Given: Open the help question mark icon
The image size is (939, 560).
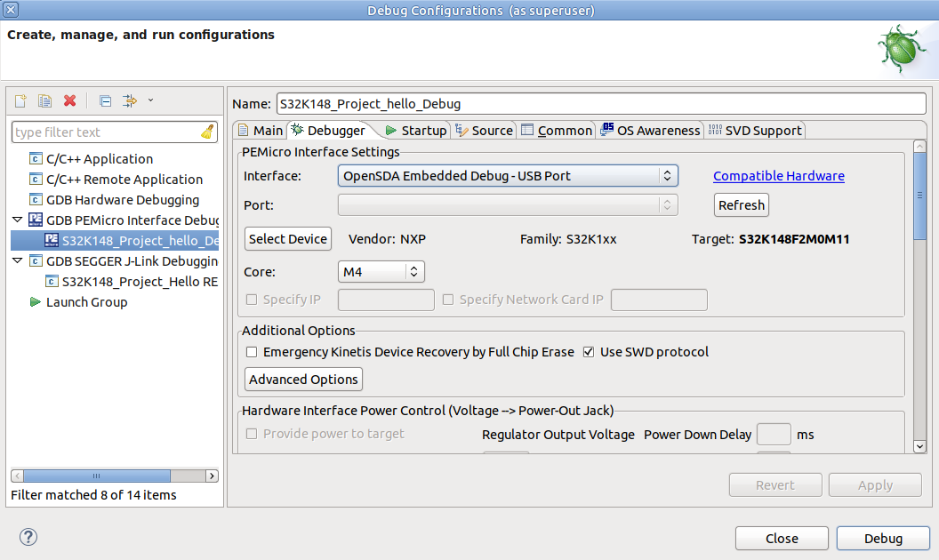Looking at the screenshot, I should click(28, 537).
